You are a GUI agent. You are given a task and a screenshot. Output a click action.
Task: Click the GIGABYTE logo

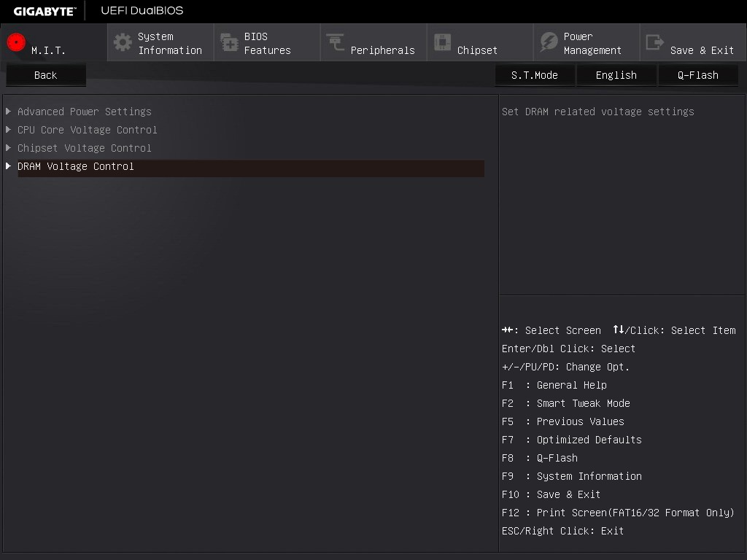click(44, 11)
